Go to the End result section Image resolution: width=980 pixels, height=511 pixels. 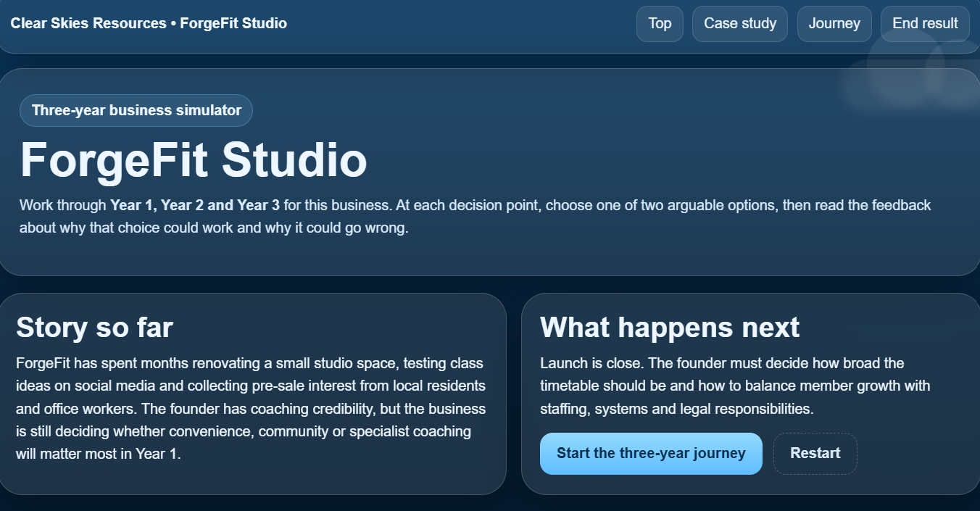coord(924,23)
